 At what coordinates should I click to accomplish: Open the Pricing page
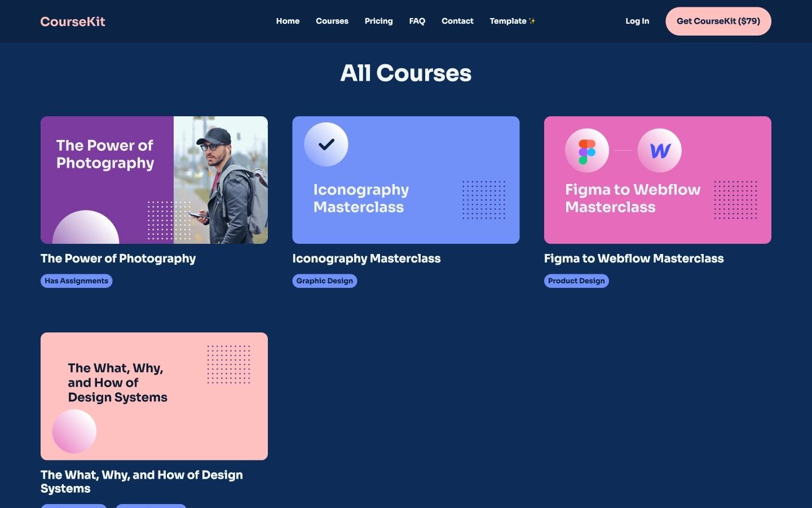[x=378, y=21]
